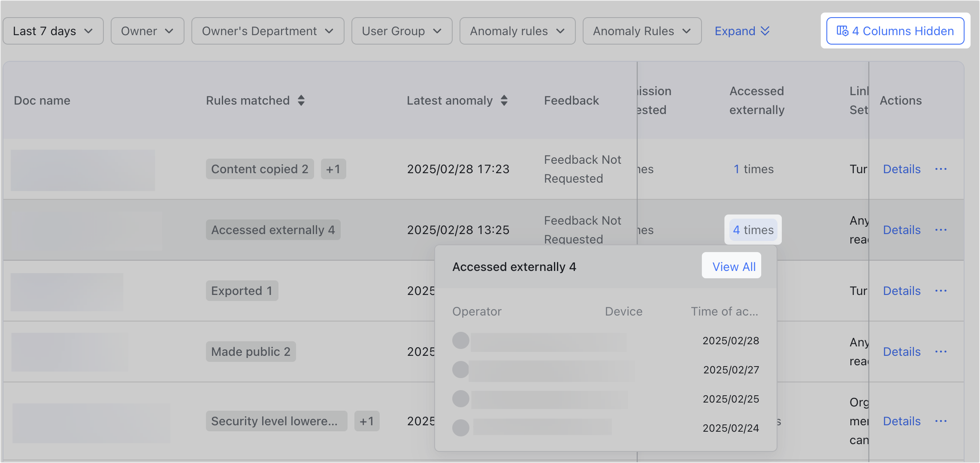Click the 4 Columns Hidden button
980x463 pixels.
tap(895, 31)
